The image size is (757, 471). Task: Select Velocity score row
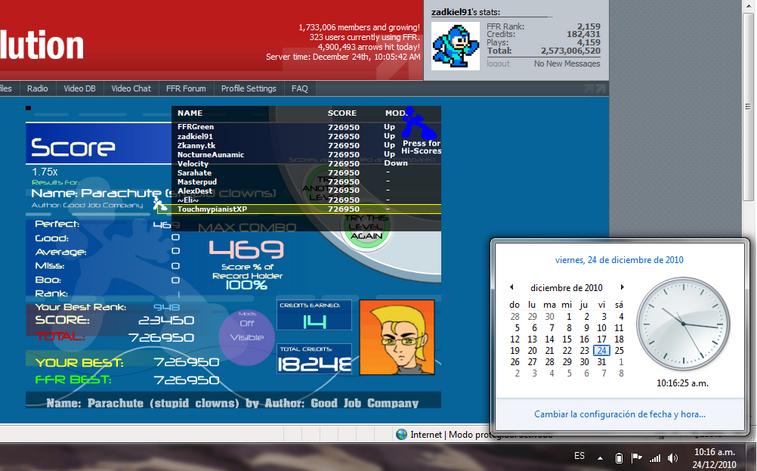(x=306, y=164)
